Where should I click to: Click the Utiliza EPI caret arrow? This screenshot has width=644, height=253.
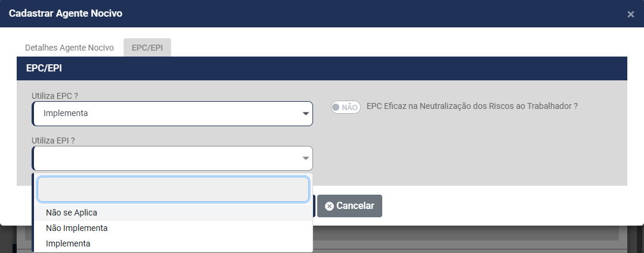(306, 158)
